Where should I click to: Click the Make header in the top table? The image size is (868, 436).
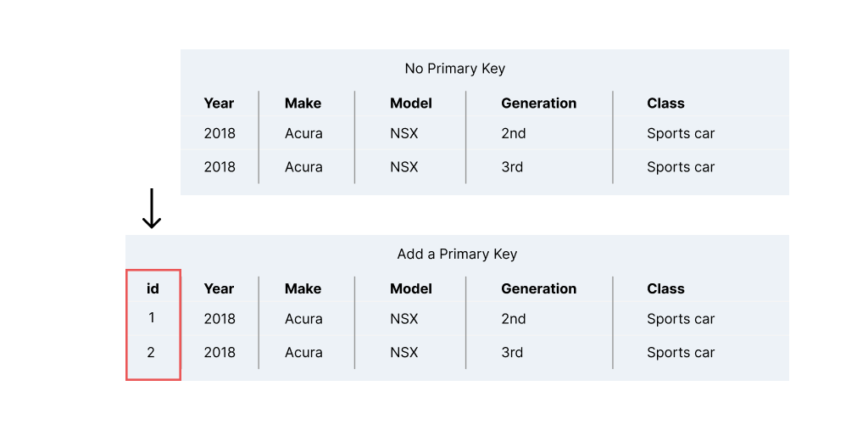point(303,103)
